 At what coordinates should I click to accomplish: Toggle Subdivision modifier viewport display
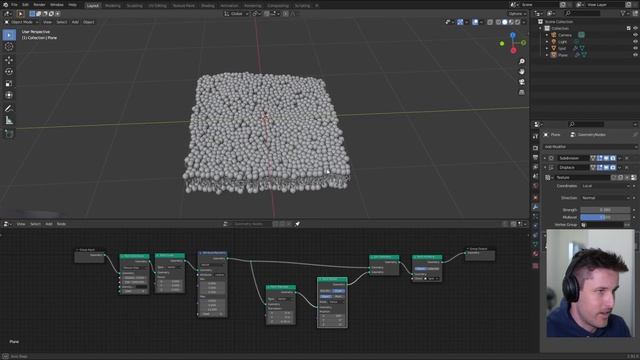point(607,158)
